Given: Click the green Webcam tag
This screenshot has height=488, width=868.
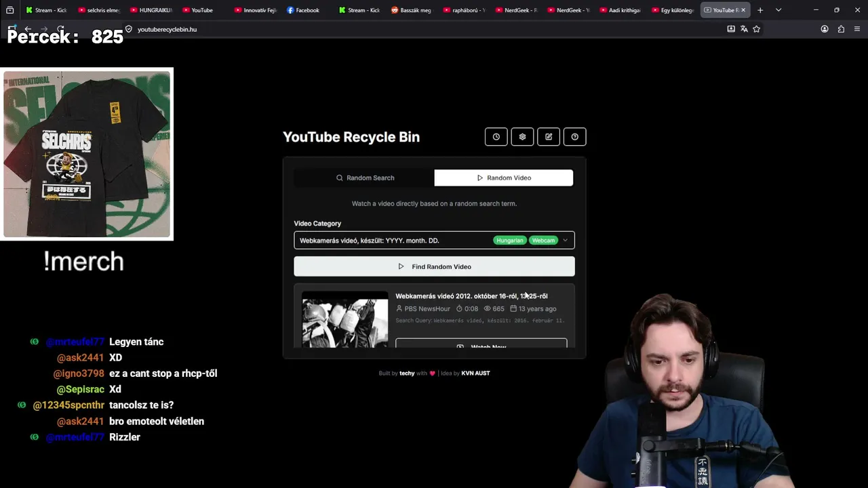Looking at the screenshot, I should (543, 240).
